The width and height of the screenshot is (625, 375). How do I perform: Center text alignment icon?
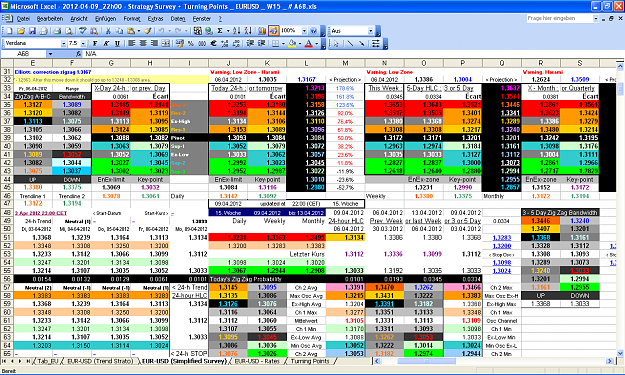pyautogui.click(x=143, y=43)
